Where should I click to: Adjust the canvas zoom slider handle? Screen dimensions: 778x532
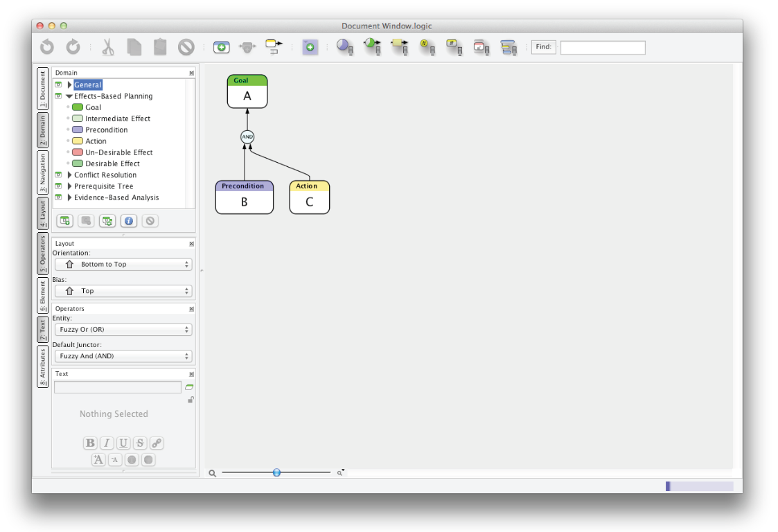click(277, 472)
